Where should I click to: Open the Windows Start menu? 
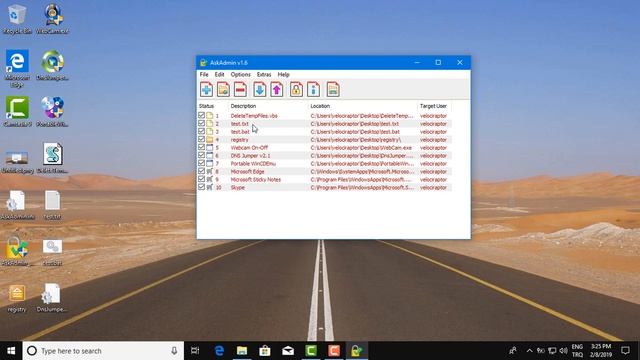(x=11, y=351)
